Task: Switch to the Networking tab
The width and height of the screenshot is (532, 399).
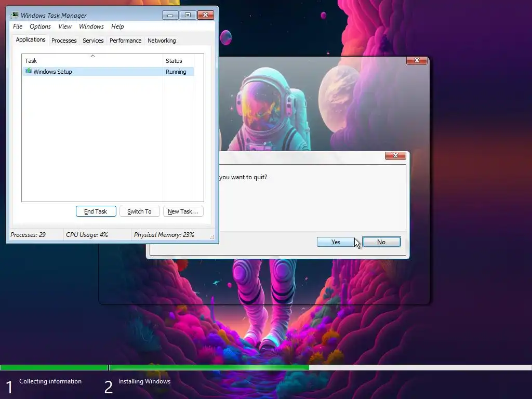Action: pyautogui.click(x=162, y=41)
